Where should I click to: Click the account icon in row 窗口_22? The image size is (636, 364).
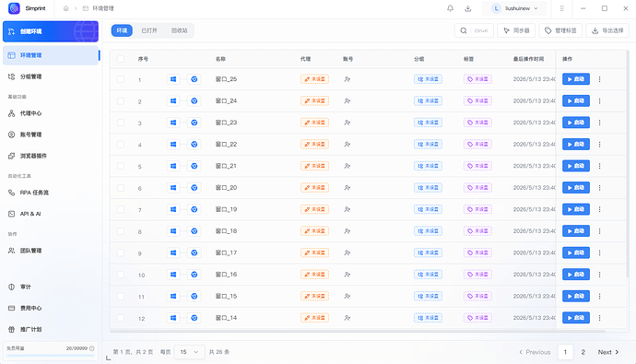tap(347, 145)
